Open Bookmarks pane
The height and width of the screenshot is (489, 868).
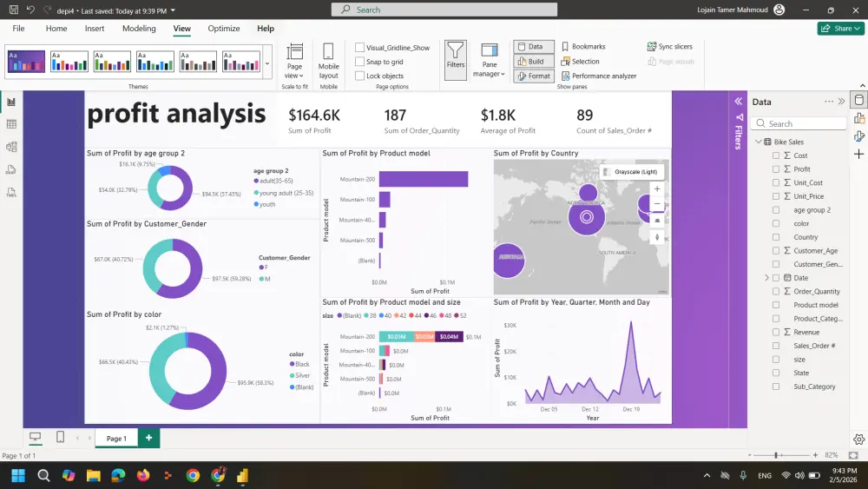click(x=583, y=47)
